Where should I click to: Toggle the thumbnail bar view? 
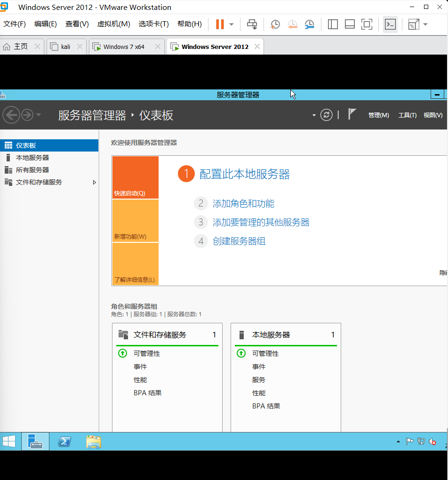350,24
